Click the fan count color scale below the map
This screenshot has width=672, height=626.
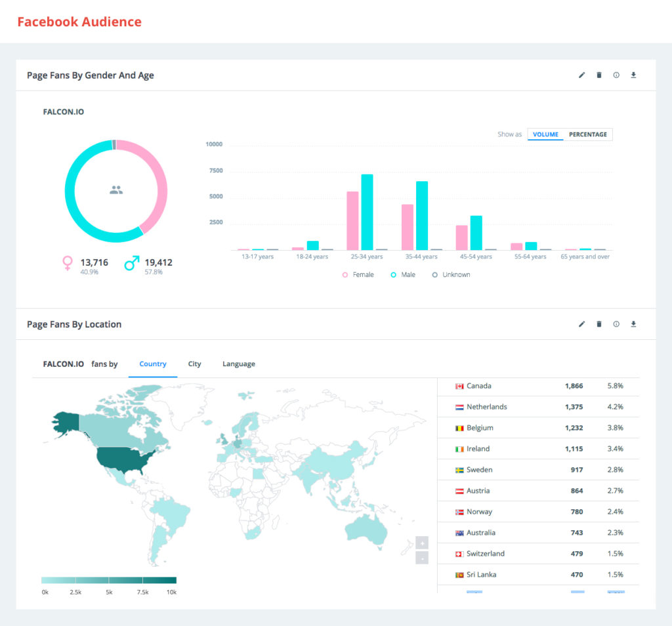pos(108,579)
